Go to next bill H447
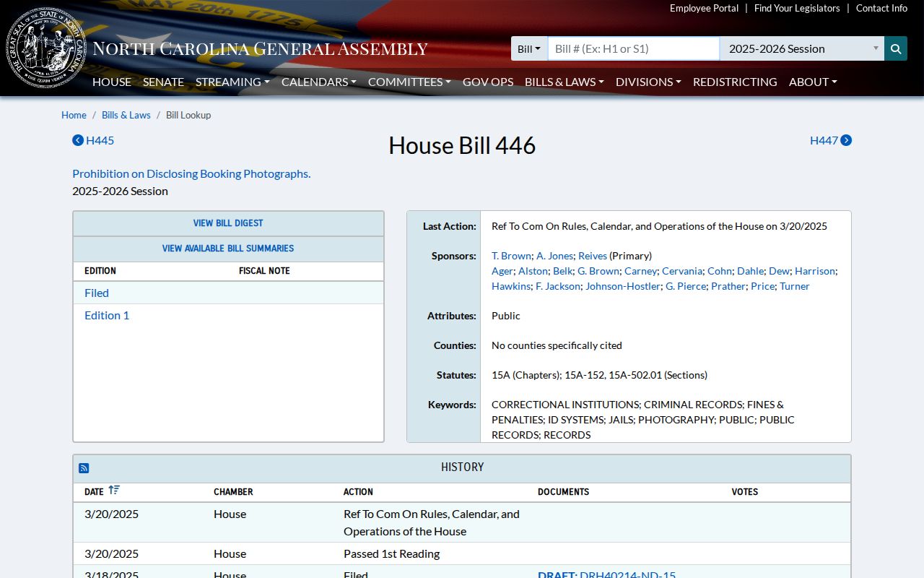The image size is (924, 578). (831, 140)
